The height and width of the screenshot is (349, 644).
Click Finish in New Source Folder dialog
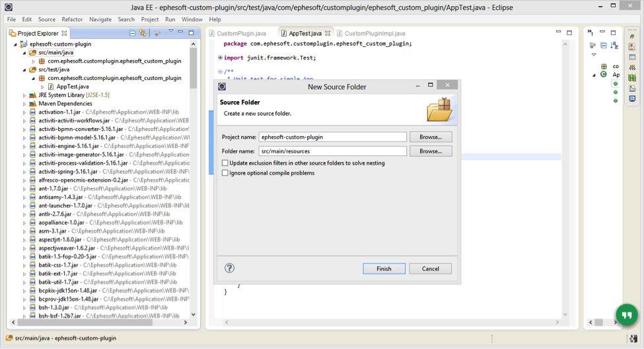pyautogui.click(x=384, y=268)
